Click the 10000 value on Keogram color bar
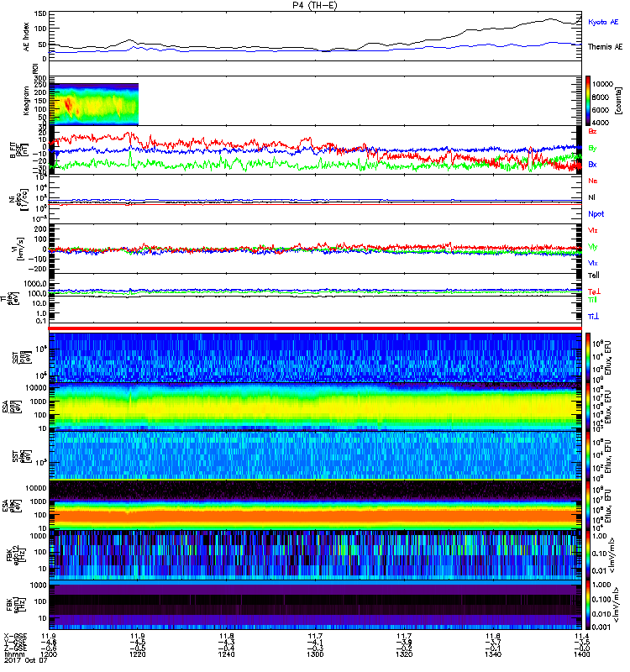Viewport: 630px width, 672px height. tap(602, 84)
